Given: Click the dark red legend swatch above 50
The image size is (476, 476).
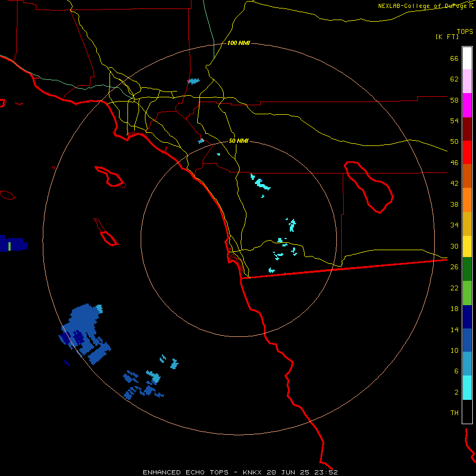Looking at the screenshot, I should pyautogui.click(x=467, y=129).
